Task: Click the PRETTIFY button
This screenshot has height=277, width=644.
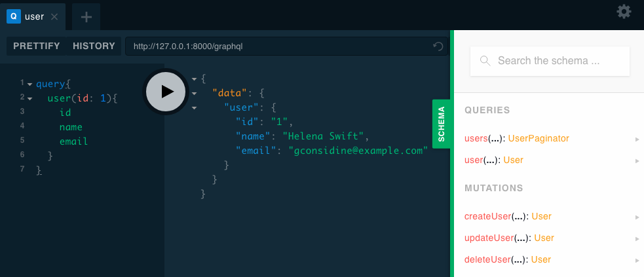Action: [37, 46]
